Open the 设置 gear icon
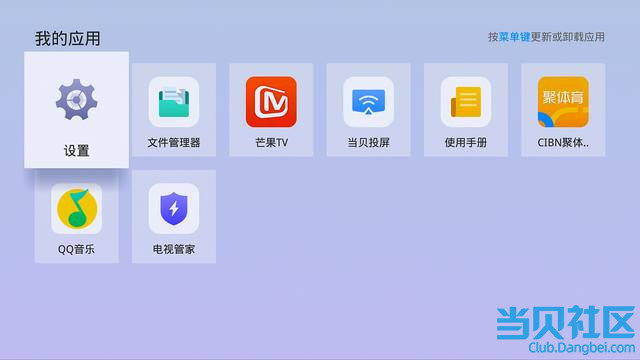 (76, 100)
